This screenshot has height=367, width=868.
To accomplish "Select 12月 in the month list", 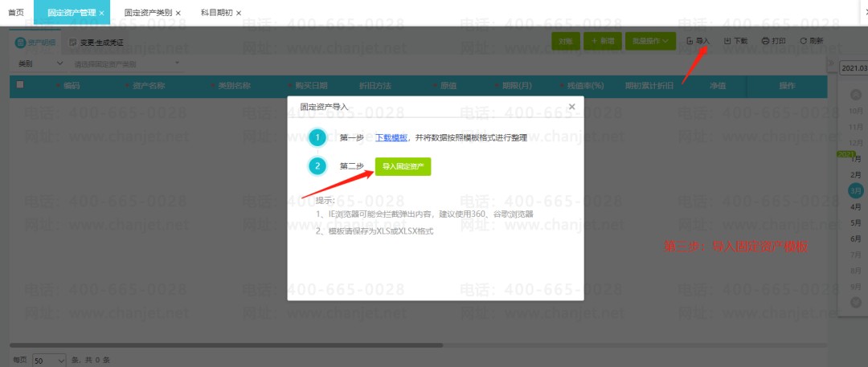I will pyautogui.click(x=856, y=143).
